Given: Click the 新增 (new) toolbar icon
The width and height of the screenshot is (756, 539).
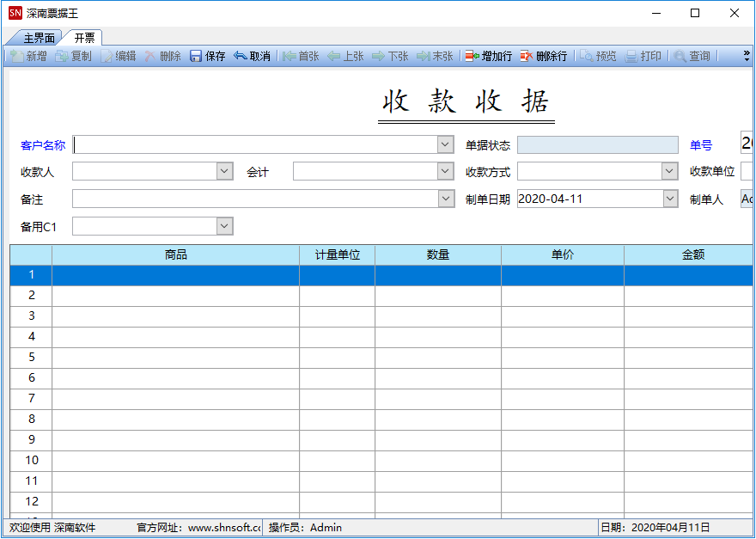Looking at the screenshot, I should click(x=28, y=57).
